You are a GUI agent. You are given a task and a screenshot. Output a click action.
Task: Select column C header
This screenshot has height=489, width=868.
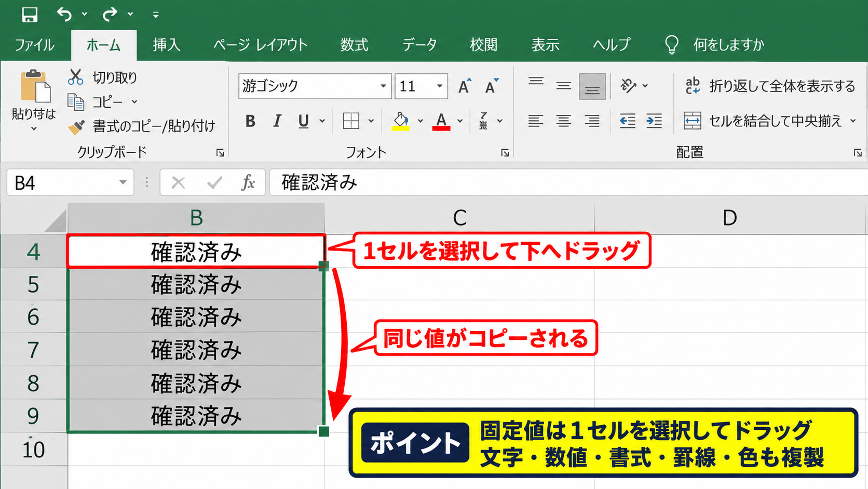click(459, 218)
